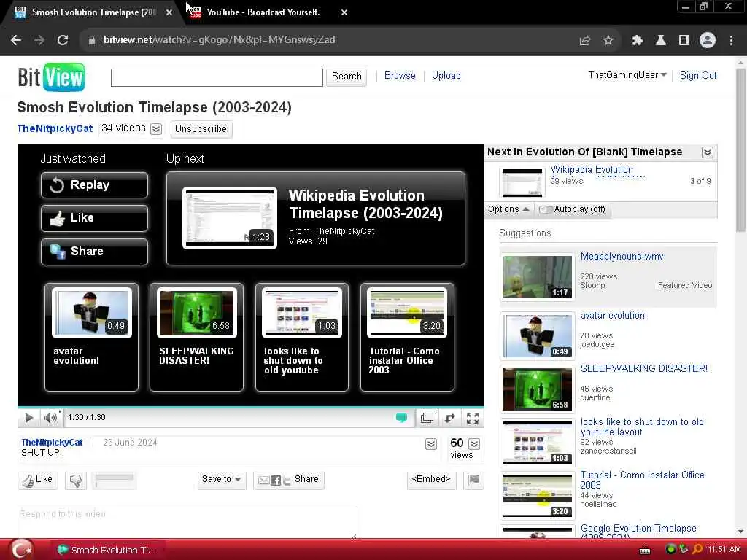This screenshot has width=747, height=560.
Task: Go back with browser back arrow
Action: pyautogui.click(x=16, y=40)
